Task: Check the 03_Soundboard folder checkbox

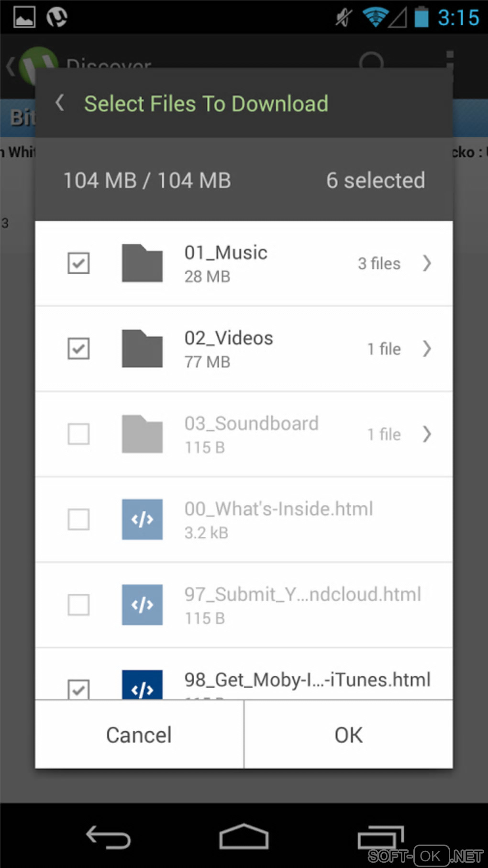Action: (78, 434)
